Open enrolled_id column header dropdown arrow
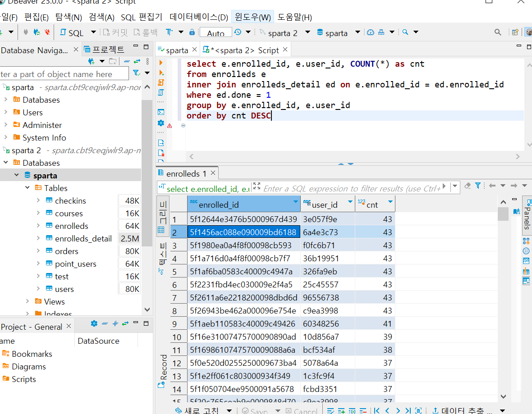Screen dimensions: 532x414 tap(295, 201)
